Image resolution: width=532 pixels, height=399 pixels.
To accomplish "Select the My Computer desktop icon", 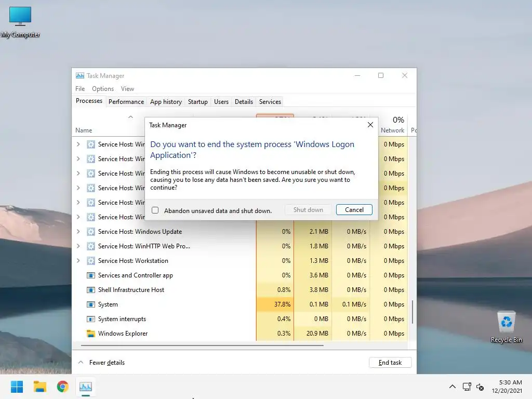I will coord(20,22).
